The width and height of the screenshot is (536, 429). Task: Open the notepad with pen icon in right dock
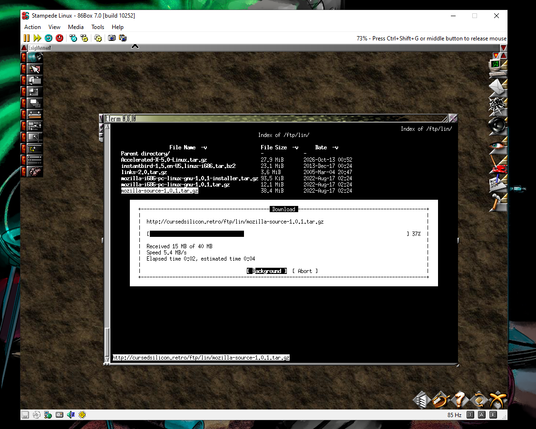click(x=497, y=184)
